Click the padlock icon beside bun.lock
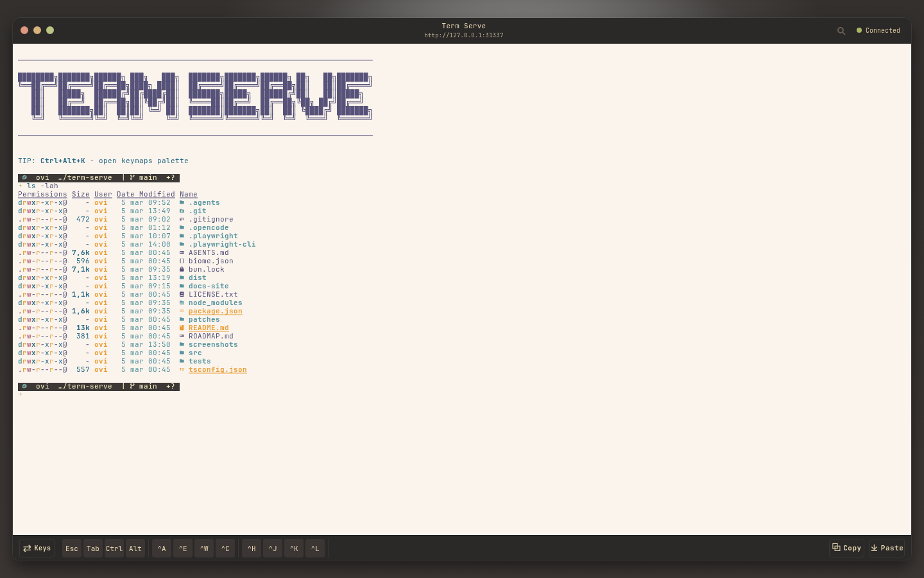 (x=182, y=269)
